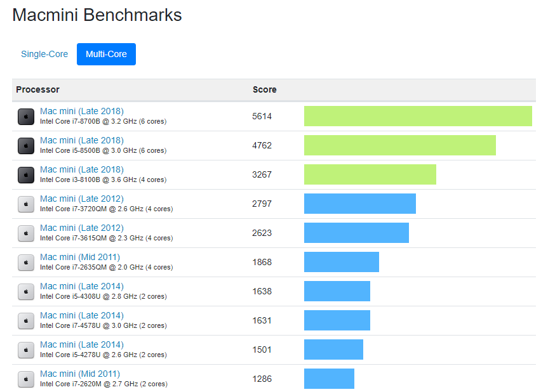Open Mac mini (Late 2012) i7-3615QM link
This screenshot has width=555, height=392.
[82, 228]
